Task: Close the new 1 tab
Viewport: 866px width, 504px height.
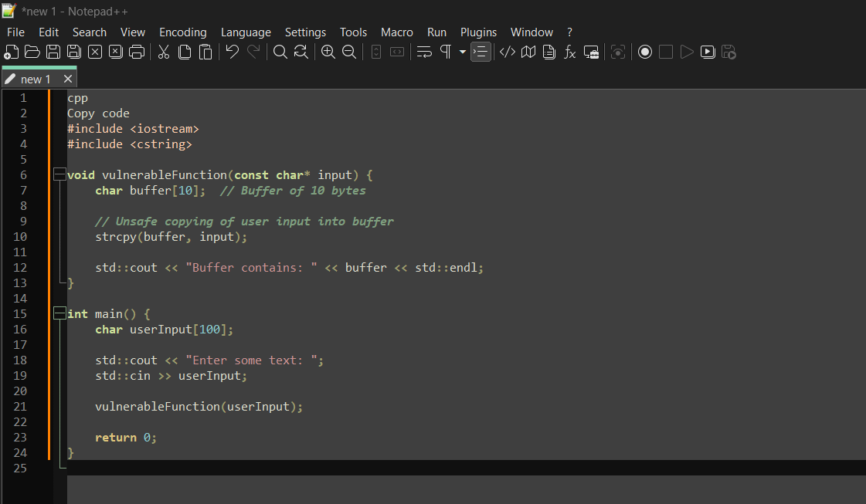Action: (x=68, y=78)
